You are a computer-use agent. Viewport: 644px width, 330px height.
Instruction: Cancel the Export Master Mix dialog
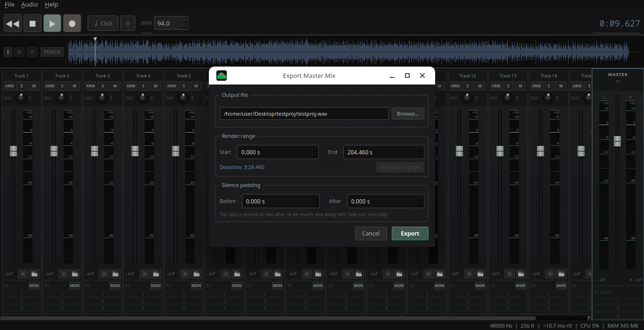(x=371, y=233)
